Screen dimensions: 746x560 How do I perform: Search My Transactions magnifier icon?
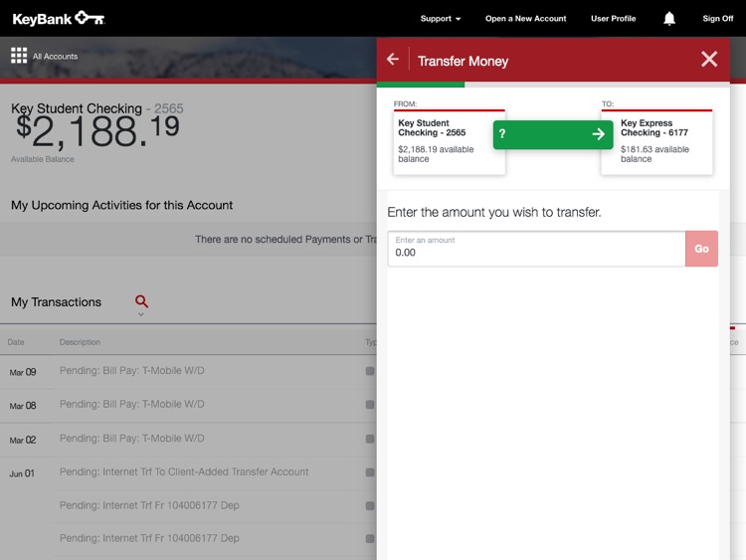point(141,301)
